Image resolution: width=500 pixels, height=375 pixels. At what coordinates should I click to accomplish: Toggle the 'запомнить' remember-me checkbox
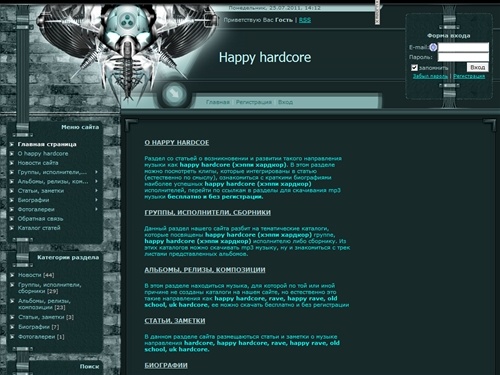click(x=414, y=68)
